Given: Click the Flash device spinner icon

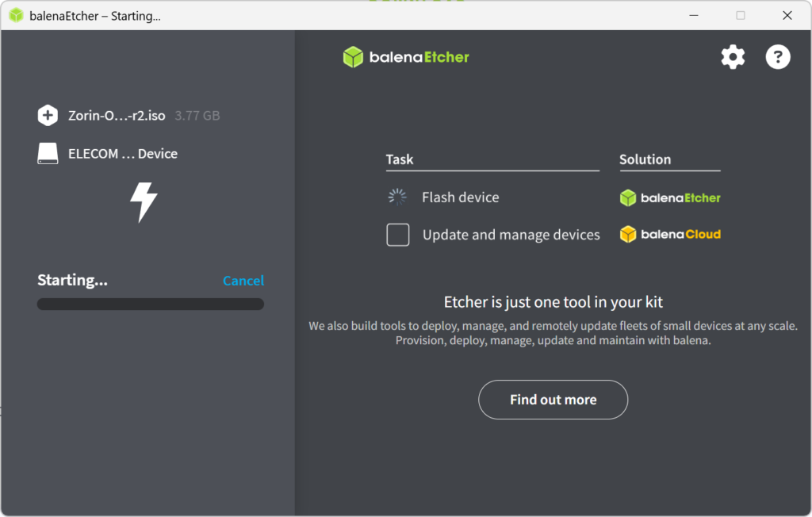Looking at the screenshot, I should click(397, 197).
